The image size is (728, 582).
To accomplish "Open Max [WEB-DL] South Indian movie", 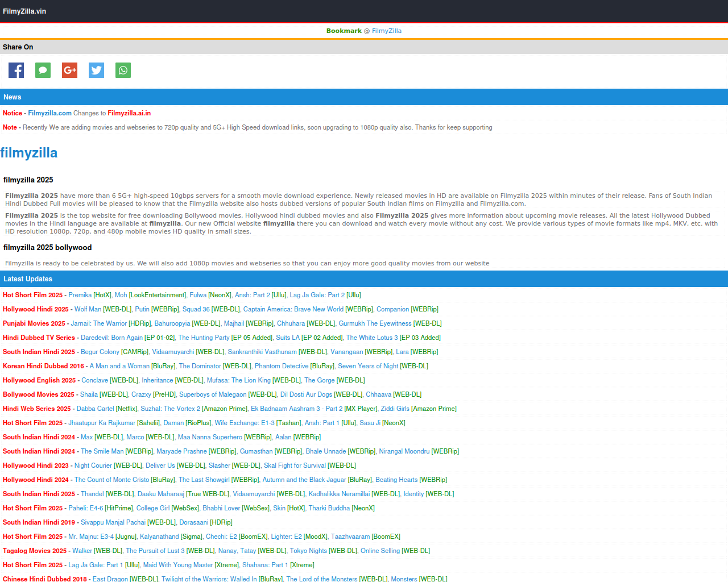I will click(102, 437).
